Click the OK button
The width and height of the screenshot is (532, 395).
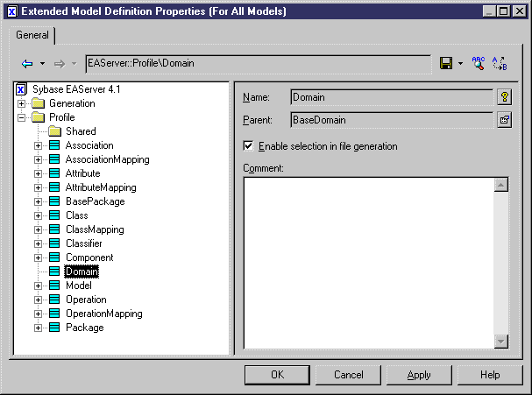pos(277,375)
